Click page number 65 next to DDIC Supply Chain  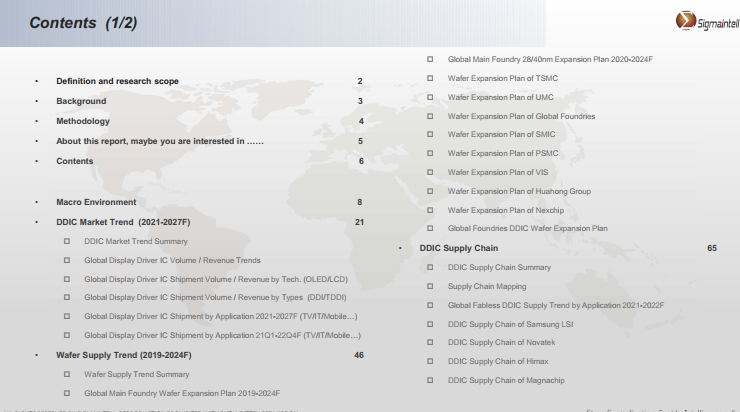(x=711, y=248)
